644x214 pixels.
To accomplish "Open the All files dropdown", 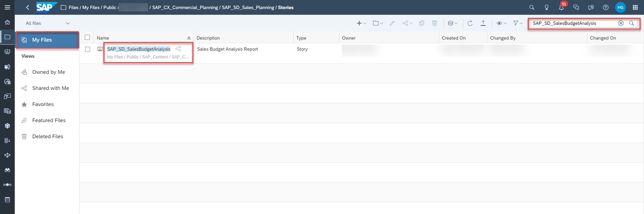I will pyautogui.click(x=47, y=23).
